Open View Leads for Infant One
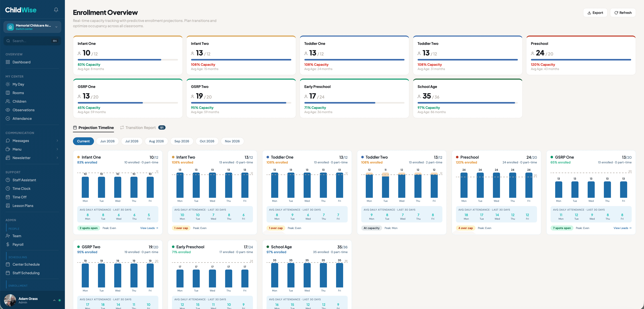Screen dimensions: 644x309 (149, 228)
